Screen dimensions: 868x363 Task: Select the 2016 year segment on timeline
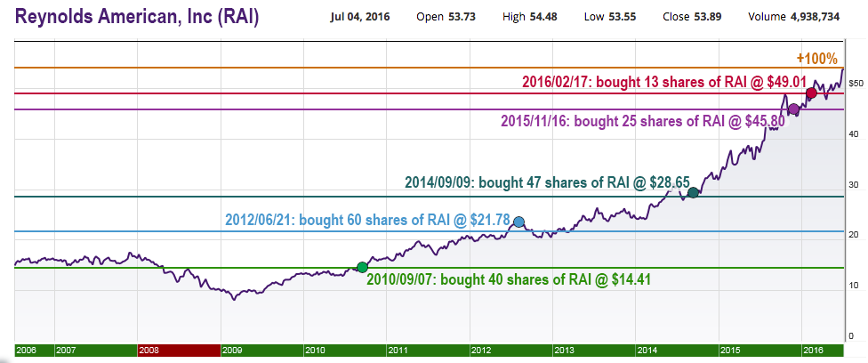[823, 351]
